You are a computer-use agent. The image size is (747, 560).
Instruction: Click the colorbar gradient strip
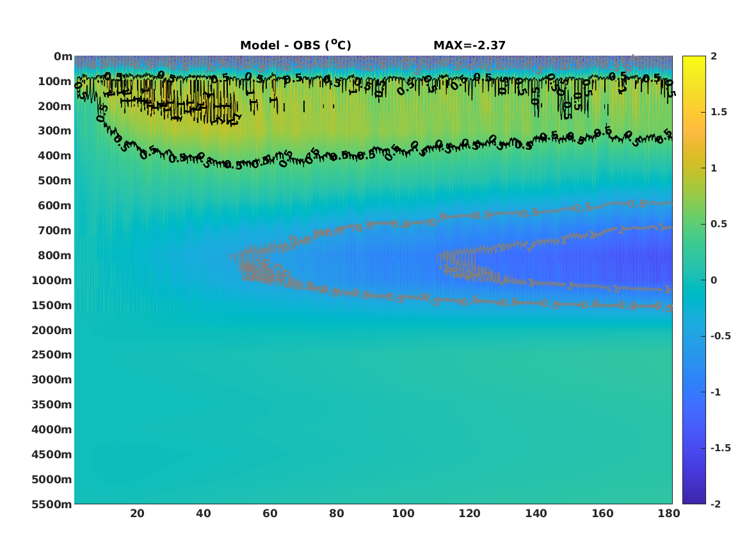point(694,280)
